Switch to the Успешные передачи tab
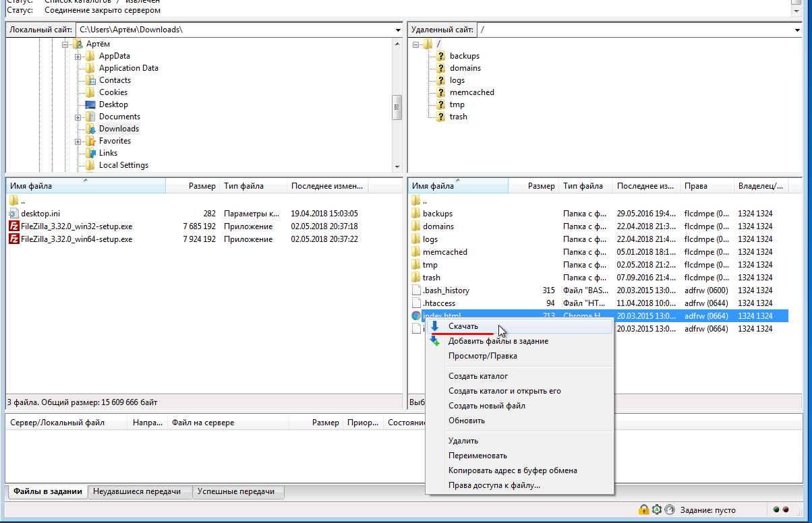 tap(238, 492)
